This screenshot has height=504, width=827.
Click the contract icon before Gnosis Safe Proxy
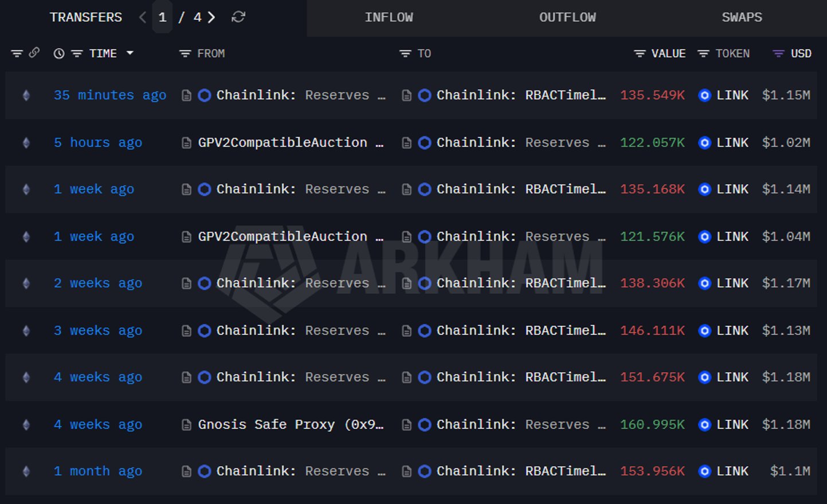[186, 424]
